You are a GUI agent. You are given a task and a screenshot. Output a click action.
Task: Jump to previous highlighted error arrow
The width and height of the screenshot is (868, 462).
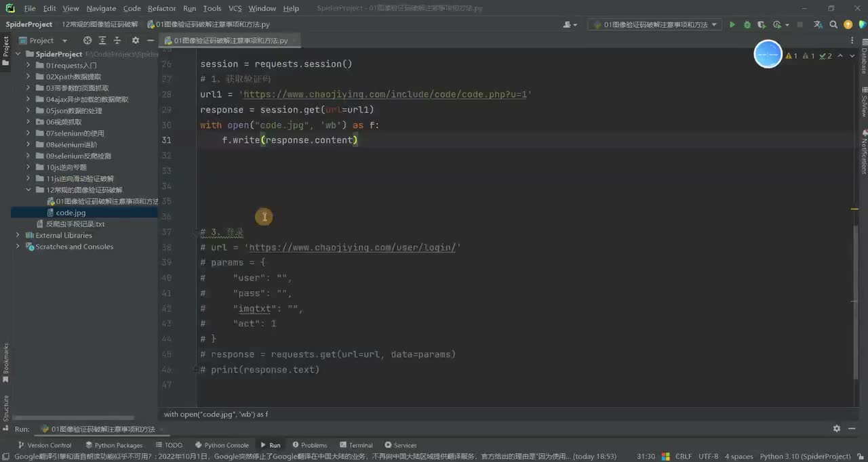841,56
